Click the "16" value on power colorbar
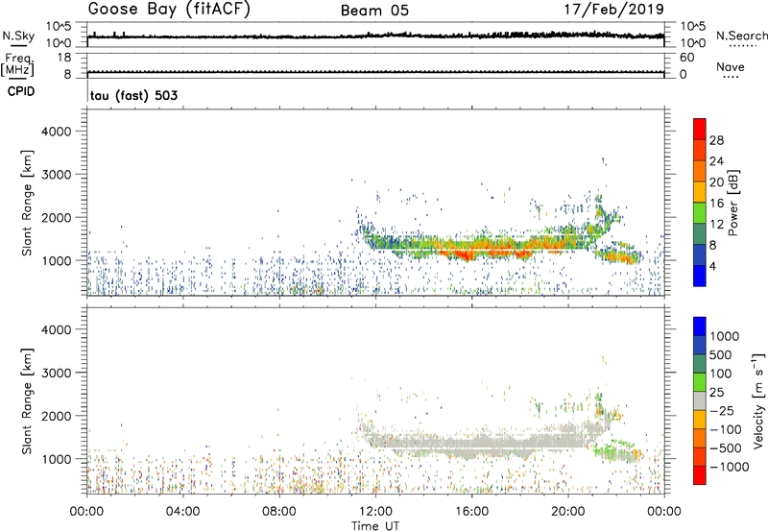 point(716,204)
